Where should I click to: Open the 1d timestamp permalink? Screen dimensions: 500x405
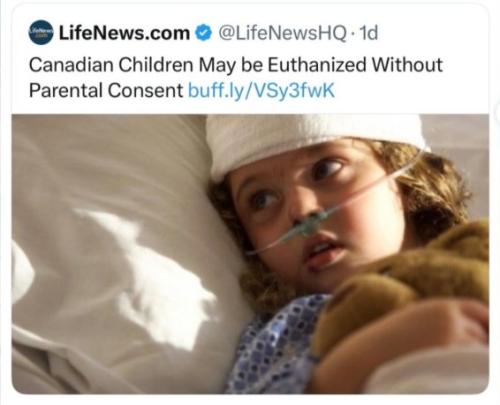(369, 33)
